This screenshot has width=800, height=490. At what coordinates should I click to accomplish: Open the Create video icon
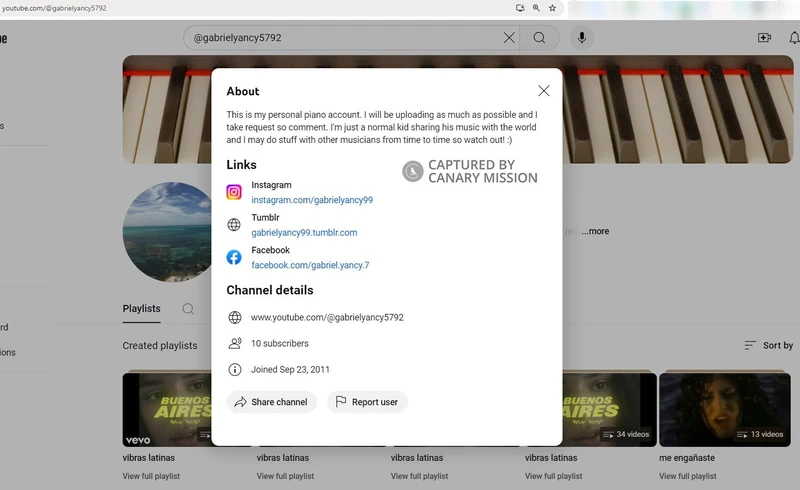764,38
